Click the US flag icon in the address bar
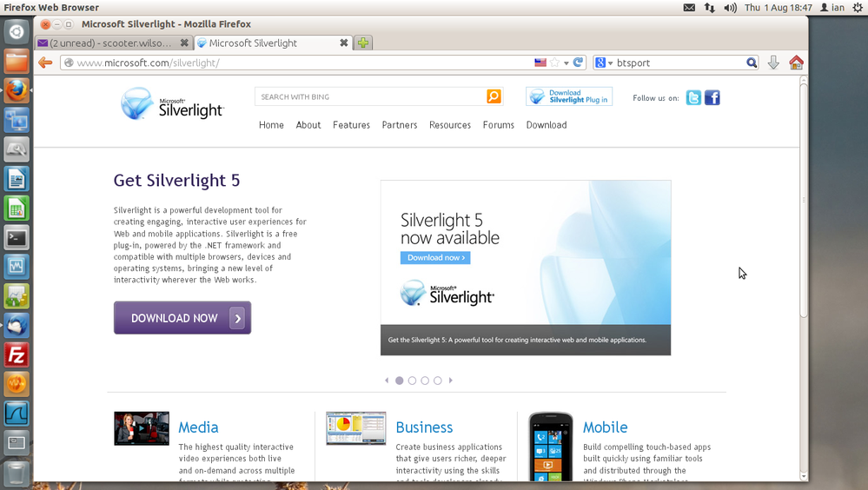The width and height of the screenshot is (868, 490). 540,63
